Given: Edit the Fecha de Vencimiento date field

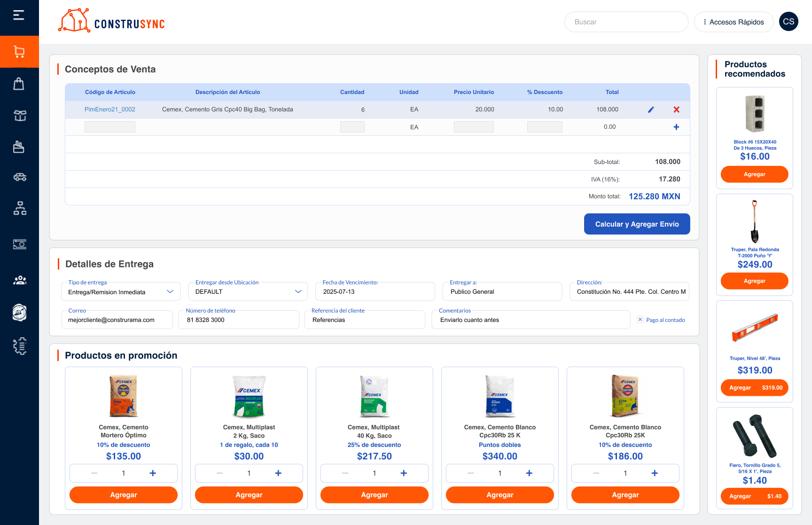Looking at the screenshot, I should point(375,291).
